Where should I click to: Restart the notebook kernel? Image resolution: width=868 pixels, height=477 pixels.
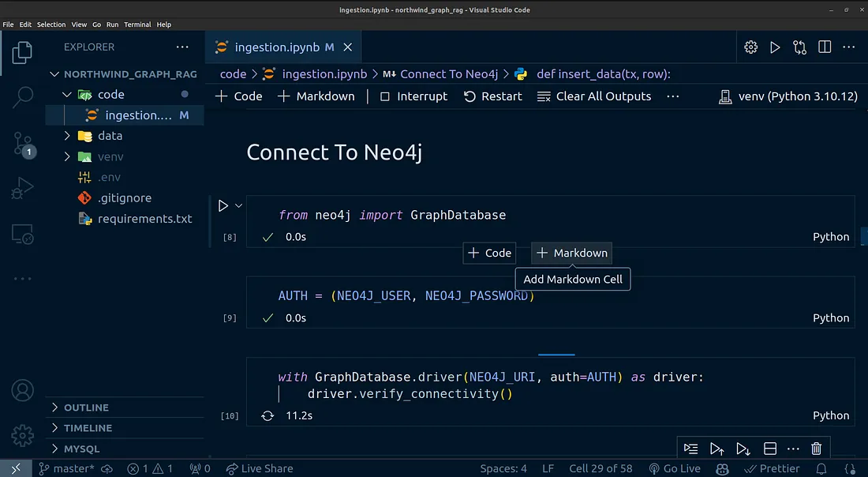(492, 96)
